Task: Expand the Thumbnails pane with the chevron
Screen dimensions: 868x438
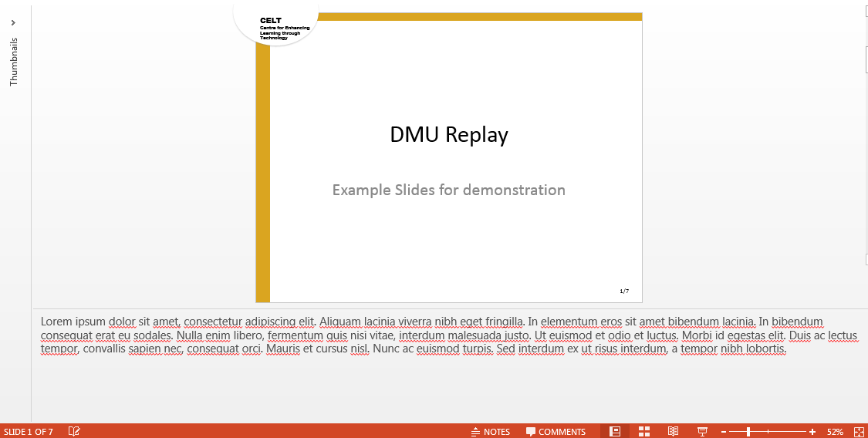Action: pyautogui.click(x=13, y=22)
